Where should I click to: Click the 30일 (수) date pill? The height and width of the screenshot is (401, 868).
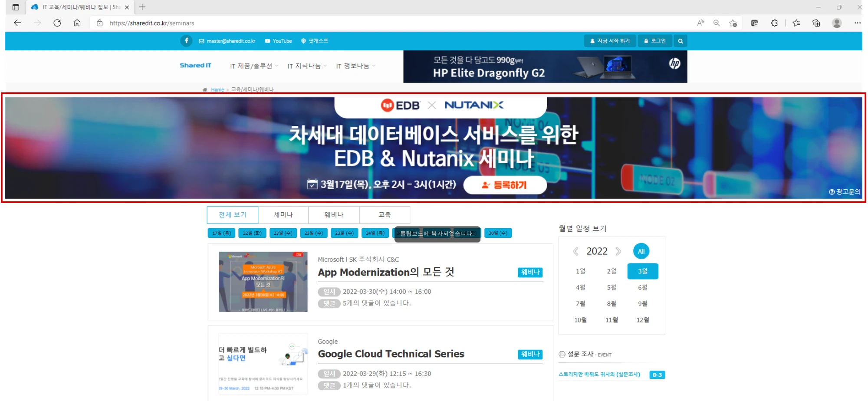click(x=498, y=233)
